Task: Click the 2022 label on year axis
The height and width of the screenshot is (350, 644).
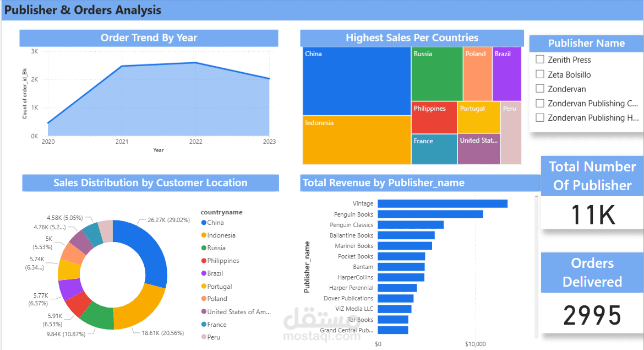Action: coord(195,142)
